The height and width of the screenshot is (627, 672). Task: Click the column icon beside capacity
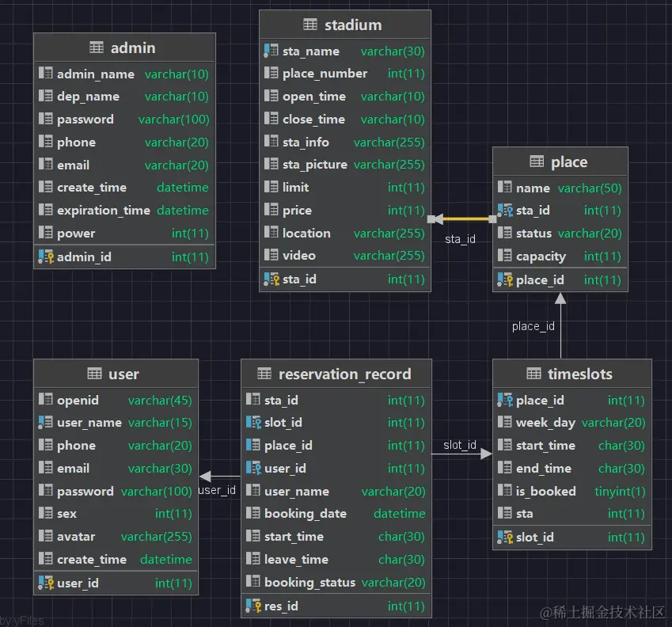[x=504, y=256]
